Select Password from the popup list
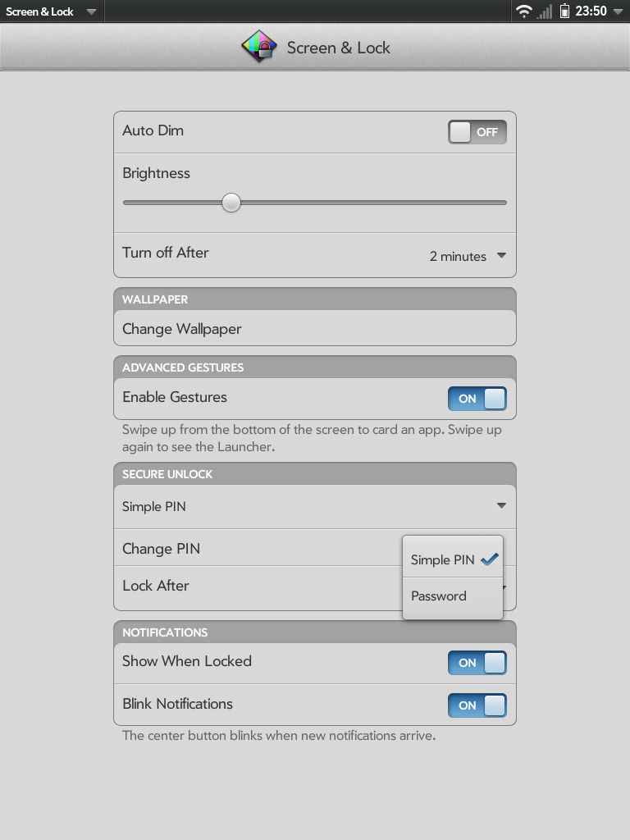Image resolution: width=630 pixels, height=840 pixels. (x=439, y=596)
